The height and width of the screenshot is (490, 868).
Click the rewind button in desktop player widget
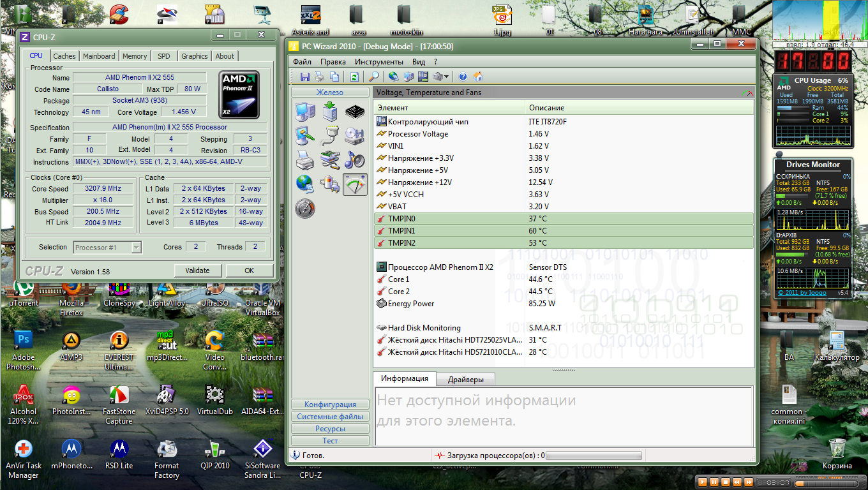pos(738,482)
